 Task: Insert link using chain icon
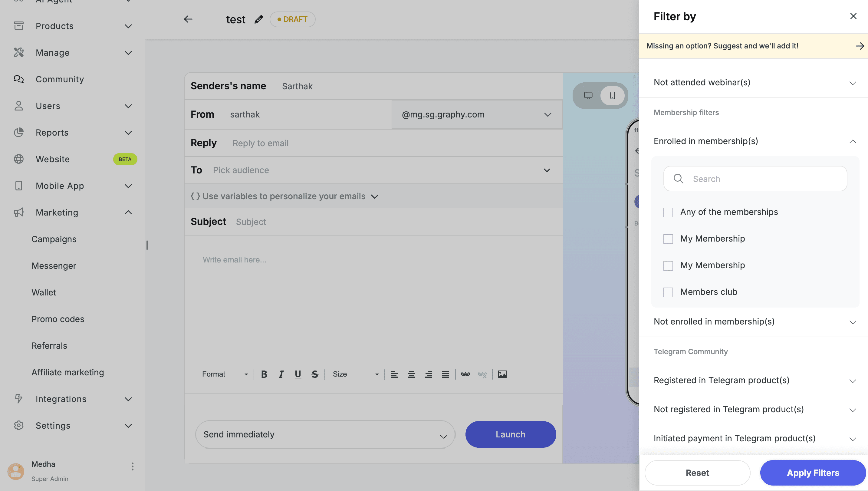pos(465,374)
